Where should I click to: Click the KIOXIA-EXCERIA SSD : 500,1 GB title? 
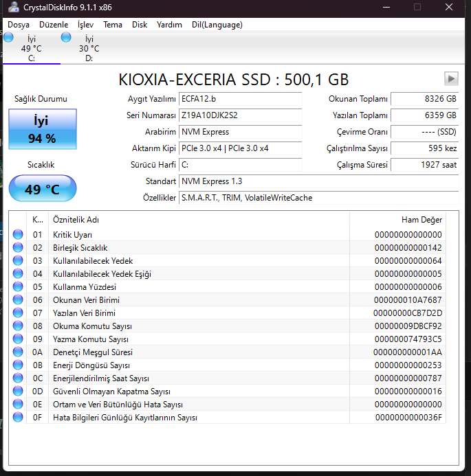coord(233,80)
